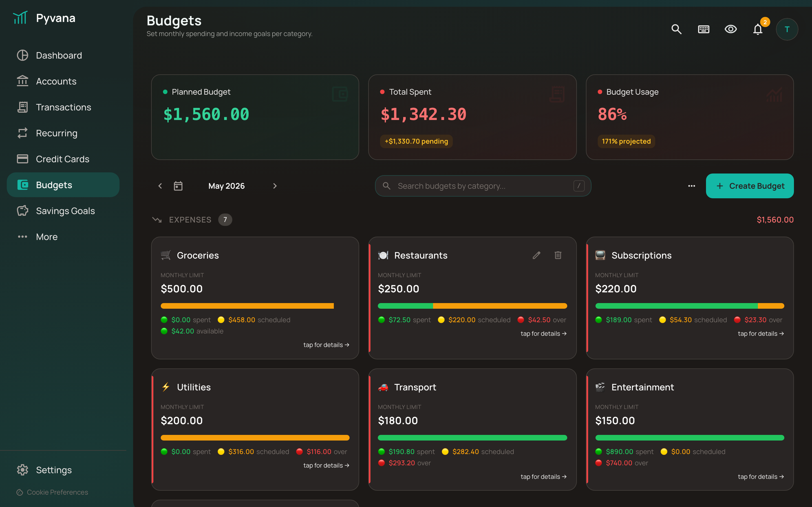Screen dimensions: 812x507
Task: Navigate to Transactions in sidebar
Action: click(x=63, y=107)
